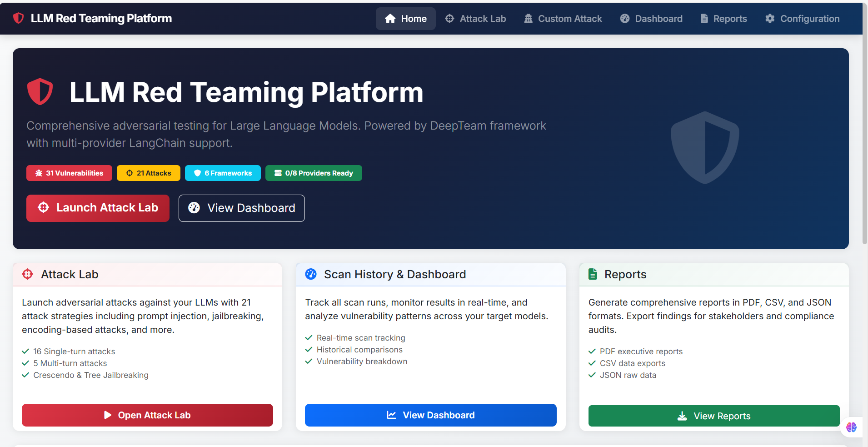Image resolution: width=868 pixels, height=447 pixels.
Task: Click the document icon next to Reports in navbar
Action: [704, 19]
